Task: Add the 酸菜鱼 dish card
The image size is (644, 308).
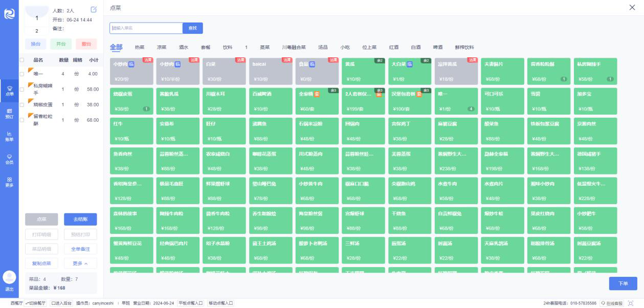Action: 503,130
